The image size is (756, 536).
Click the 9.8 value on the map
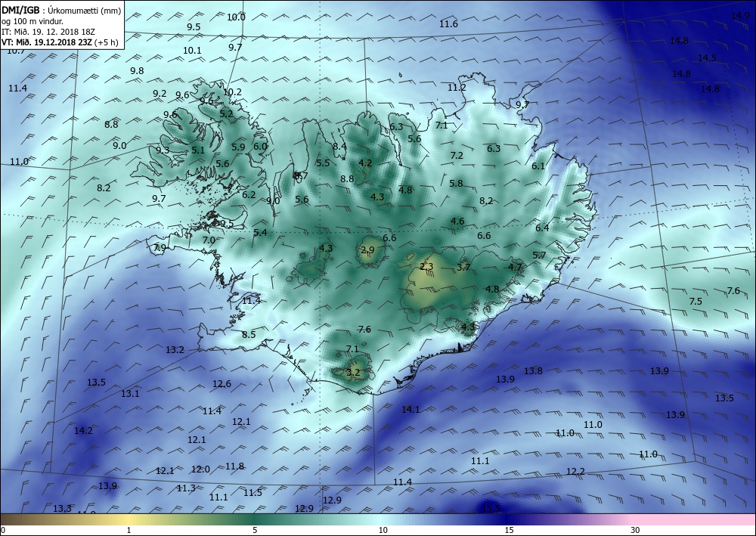coord(137,71)
